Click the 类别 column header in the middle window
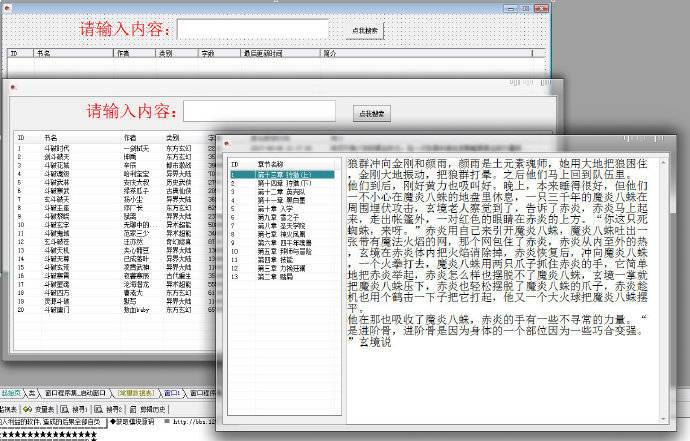Viewport: 690px width, 441px height. 173,137
